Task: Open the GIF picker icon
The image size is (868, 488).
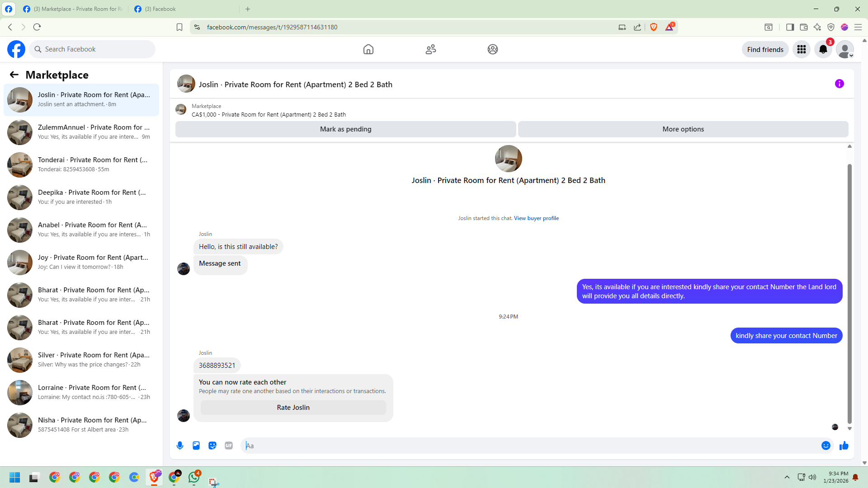Action: (x=229, y=446)
